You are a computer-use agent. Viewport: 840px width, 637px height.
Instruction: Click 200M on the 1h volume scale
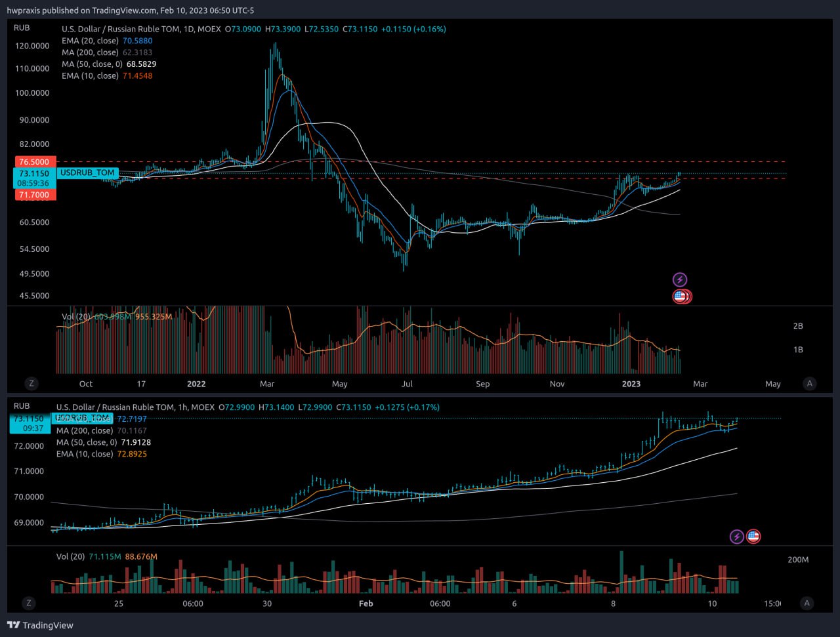coord(798,560)
